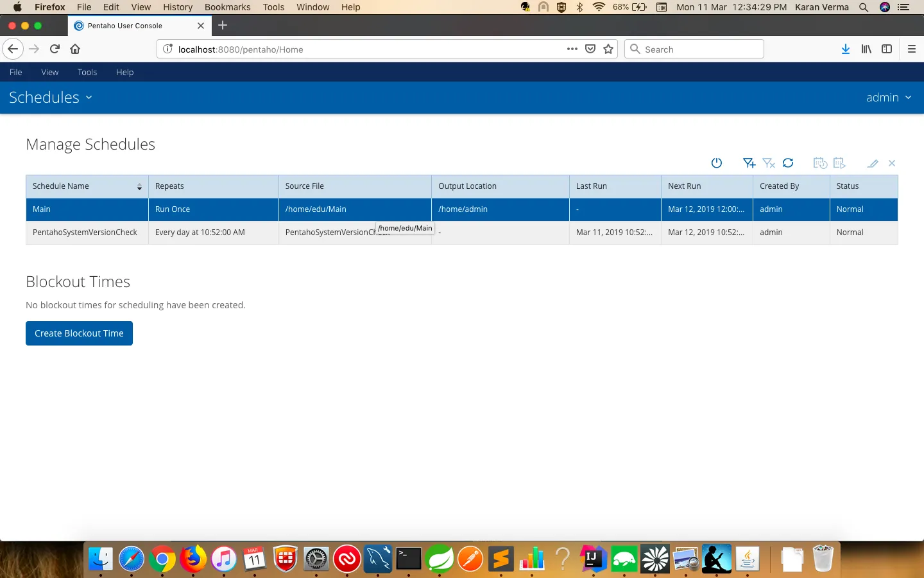924x578 pixels.
Task: Open Wi-Fi status in the menu bar
Action: [599, 7]
